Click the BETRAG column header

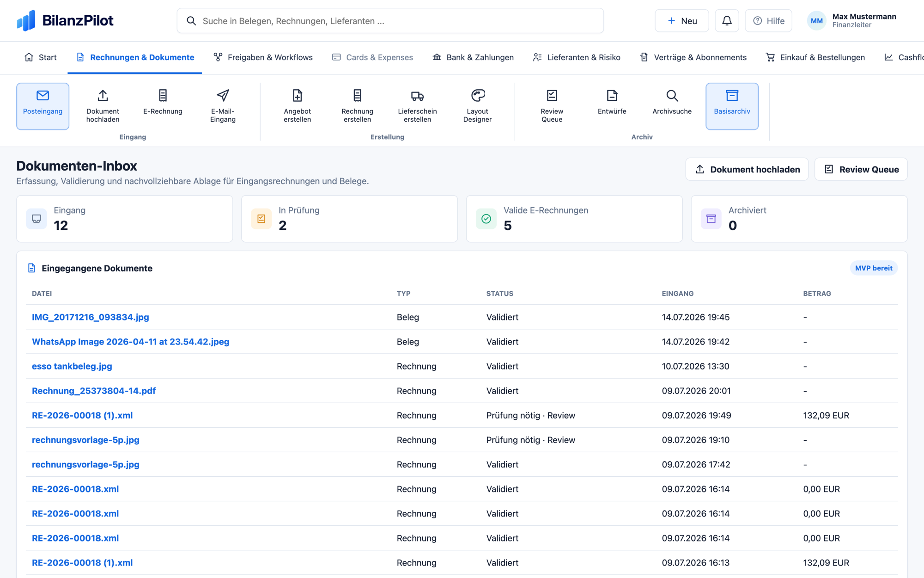point(817,294)
